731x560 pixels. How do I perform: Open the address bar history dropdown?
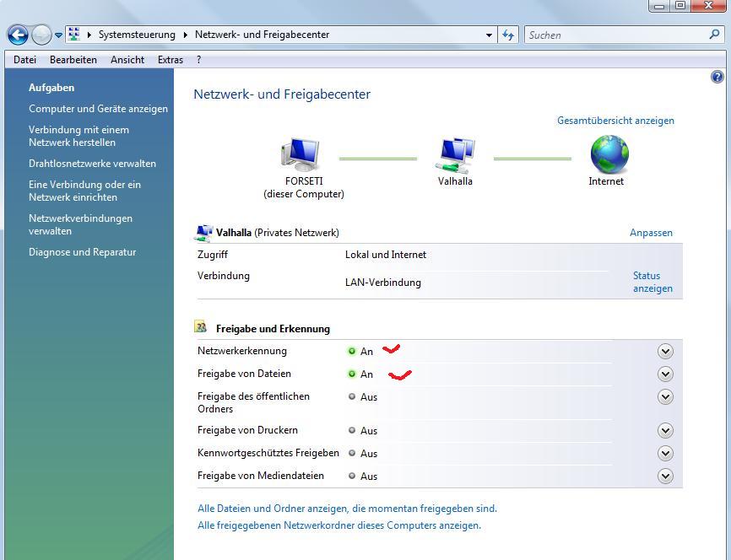pos(489,35)
